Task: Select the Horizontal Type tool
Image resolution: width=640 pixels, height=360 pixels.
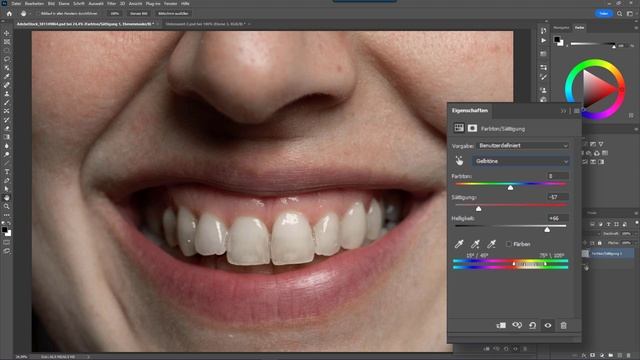Action: 7,171
